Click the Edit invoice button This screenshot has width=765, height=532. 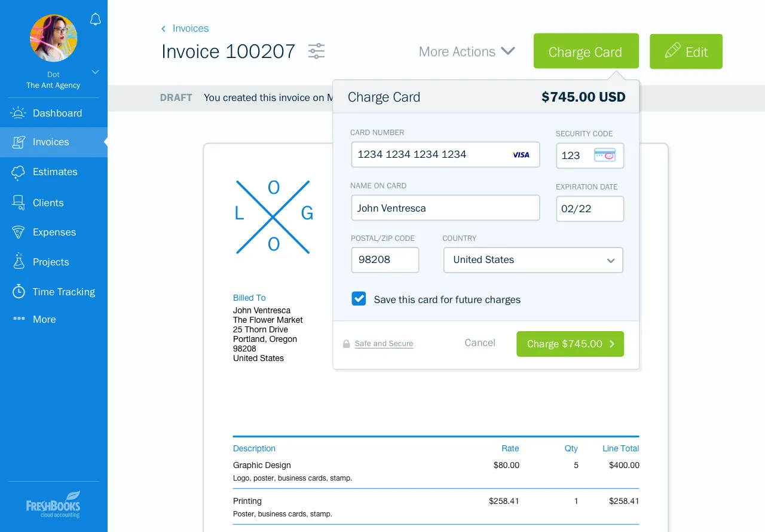[686, 52]
